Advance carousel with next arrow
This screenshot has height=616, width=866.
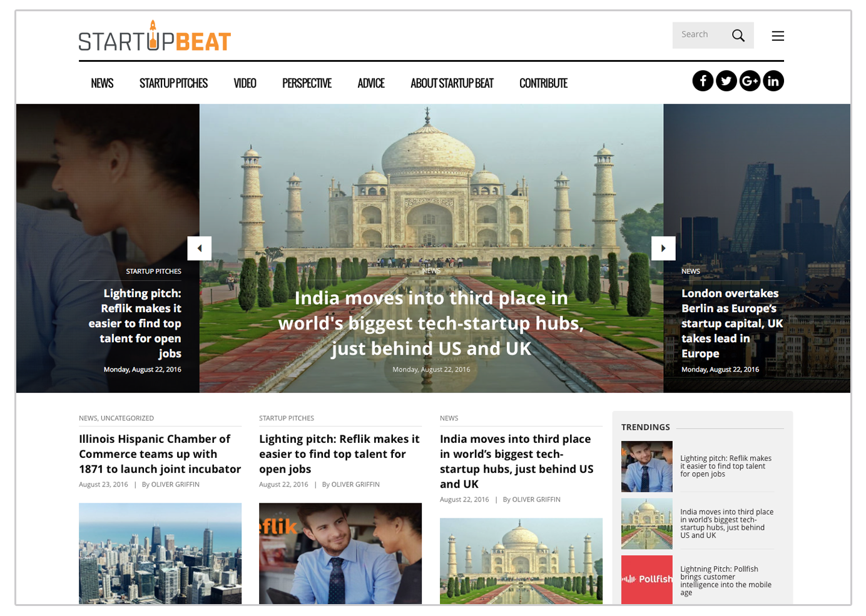click(663, 248)
